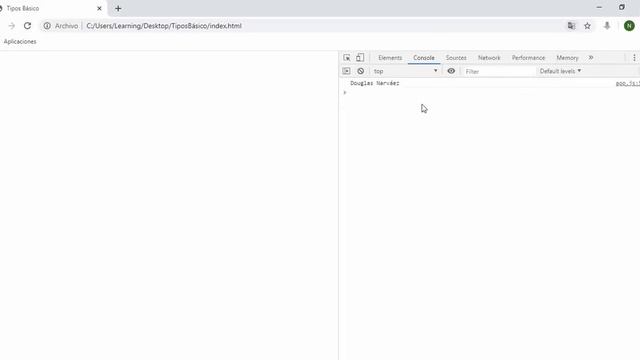This screenshot has height=360, width=640.
Task: Reload the page with refresh icon
Action: coord(27,26)
